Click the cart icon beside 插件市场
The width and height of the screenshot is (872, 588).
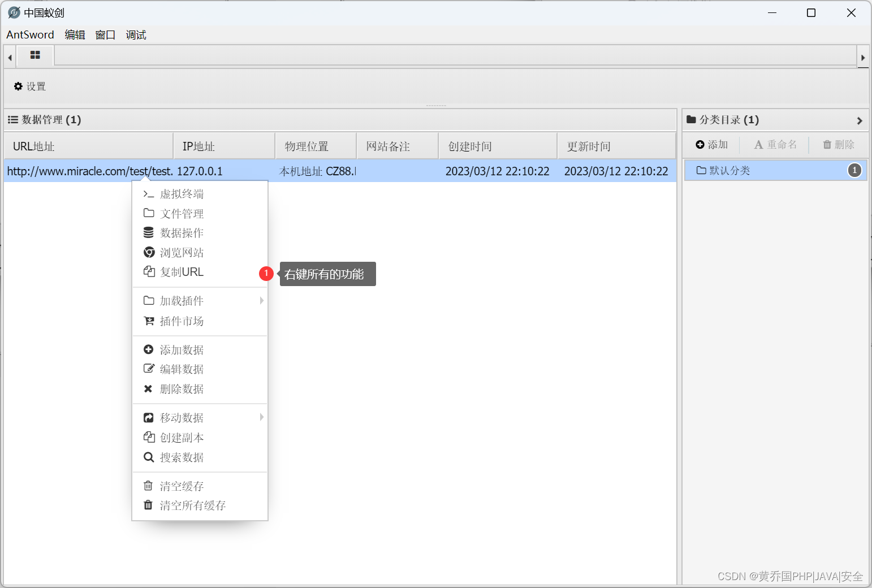coord(149,321)
